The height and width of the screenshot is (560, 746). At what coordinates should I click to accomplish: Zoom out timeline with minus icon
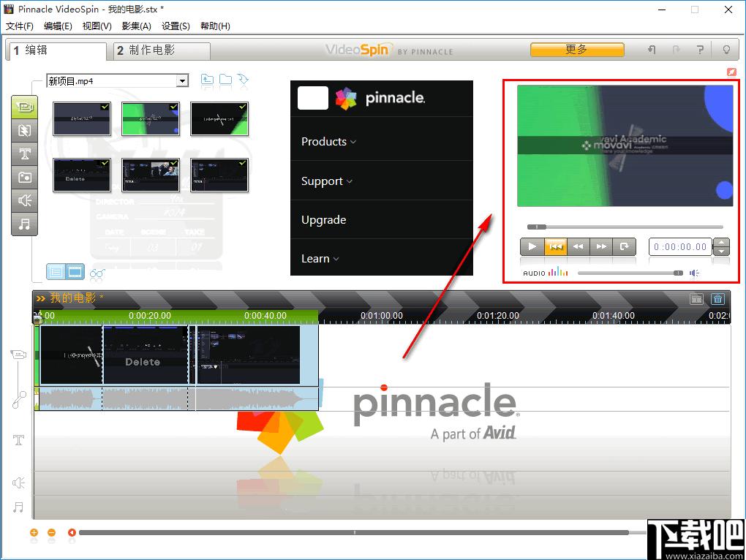[x=51, y=532]
